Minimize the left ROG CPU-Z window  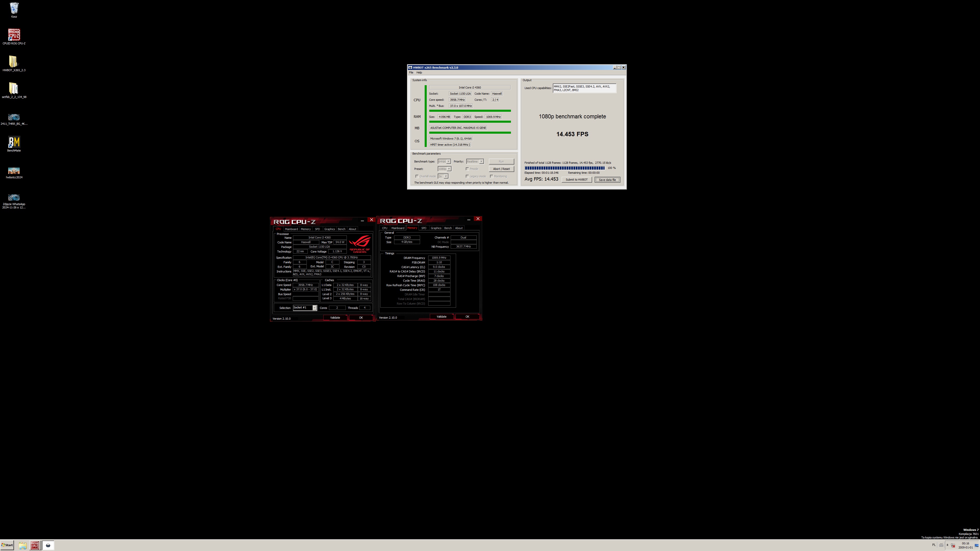[362, 221]
